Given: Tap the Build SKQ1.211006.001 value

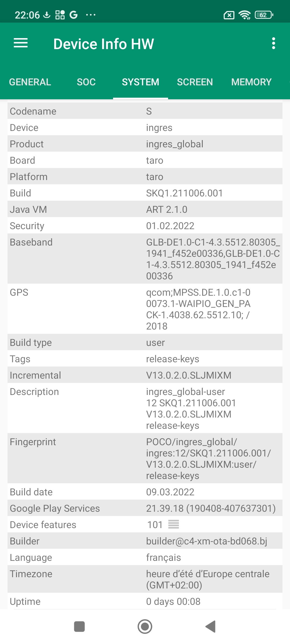Looking at the screenshot, I should [x=184, y=193].
